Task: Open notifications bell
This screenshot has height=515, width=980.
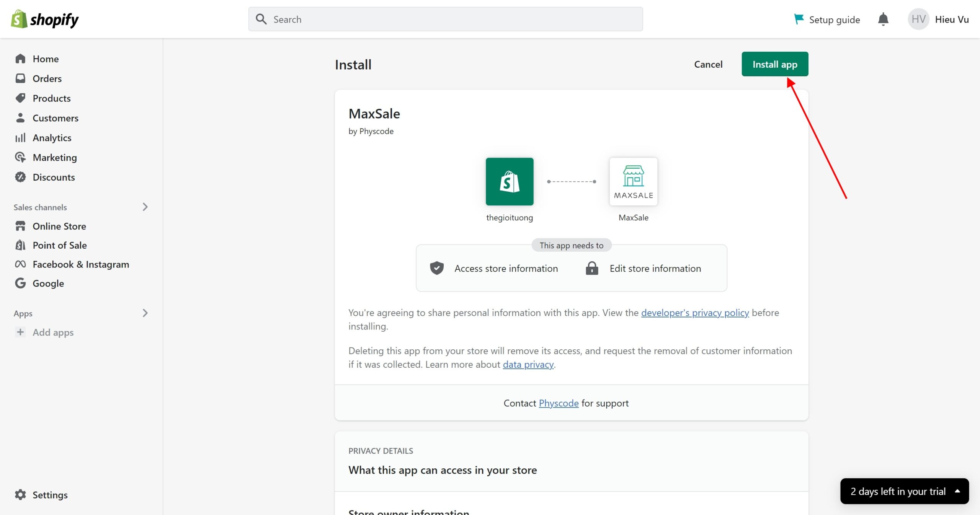Action: pos(883,19)
